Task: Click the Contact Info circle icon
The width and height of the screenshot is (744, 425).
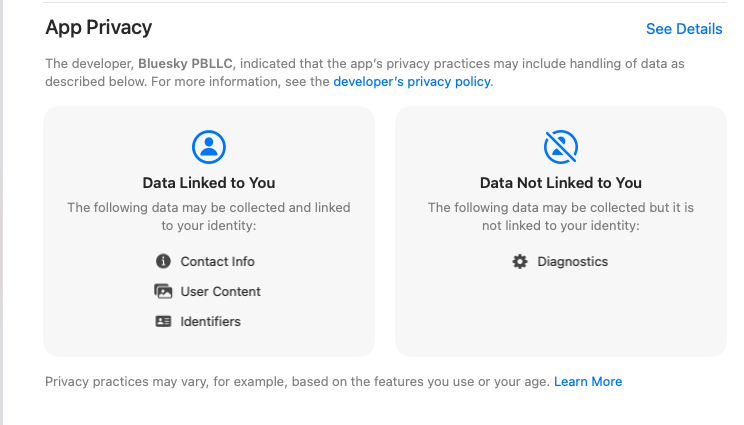Action: pos(163,261)
